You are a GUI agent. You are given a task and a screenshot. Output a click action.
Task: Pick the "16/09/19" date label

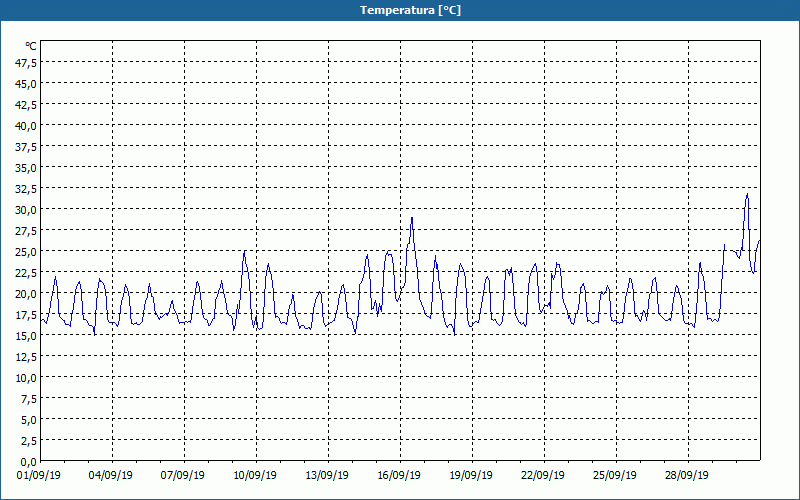(x=398, y=476)
